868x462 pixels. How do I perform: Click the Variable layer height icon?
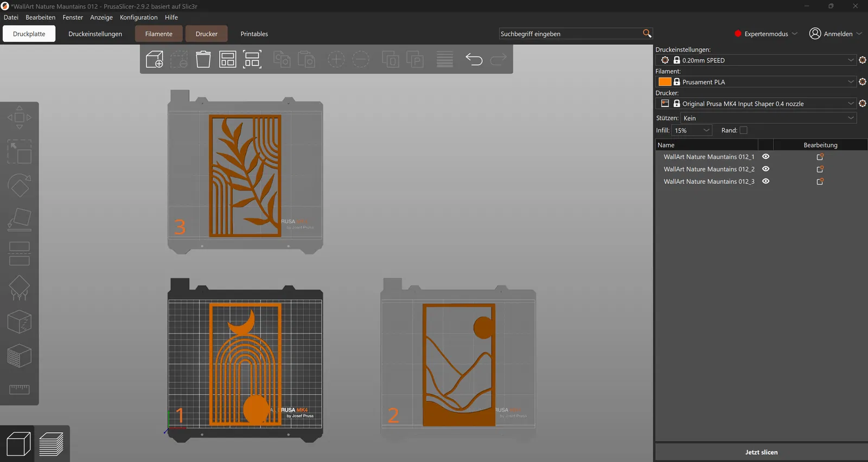445,59
